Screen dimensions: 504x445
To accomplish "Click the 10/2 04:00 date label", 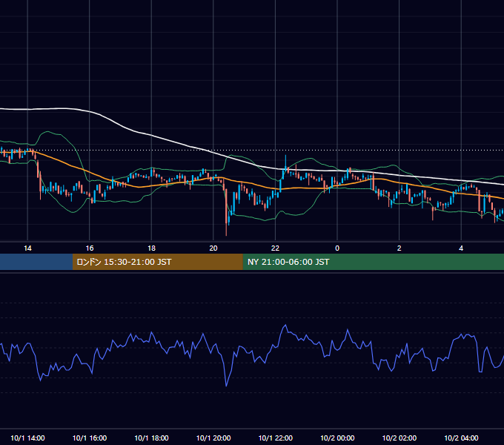I will coord(461,438).
